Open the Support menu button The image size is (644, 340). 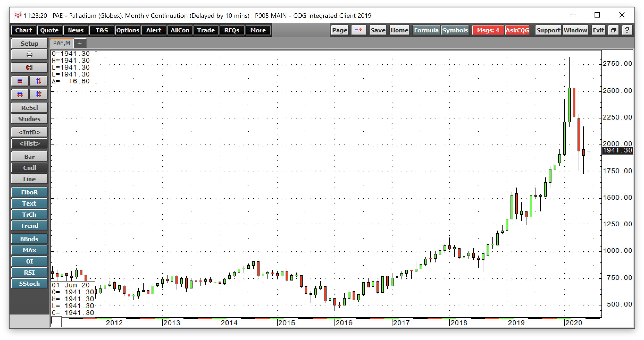pyautogui.click(x=548, y=30)
